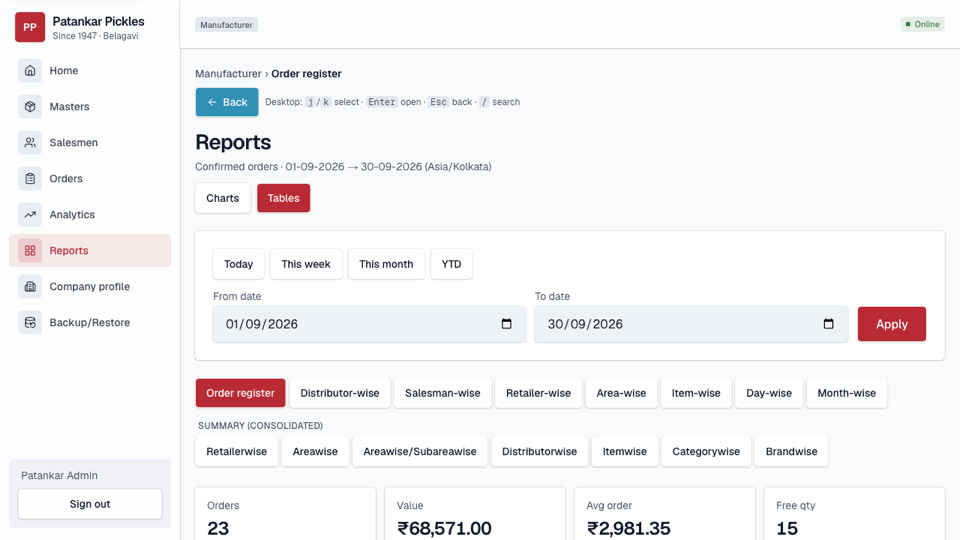Open the Distributorwise summary
The height and width of the screenshot is (540, 960).
click(539, 452)
